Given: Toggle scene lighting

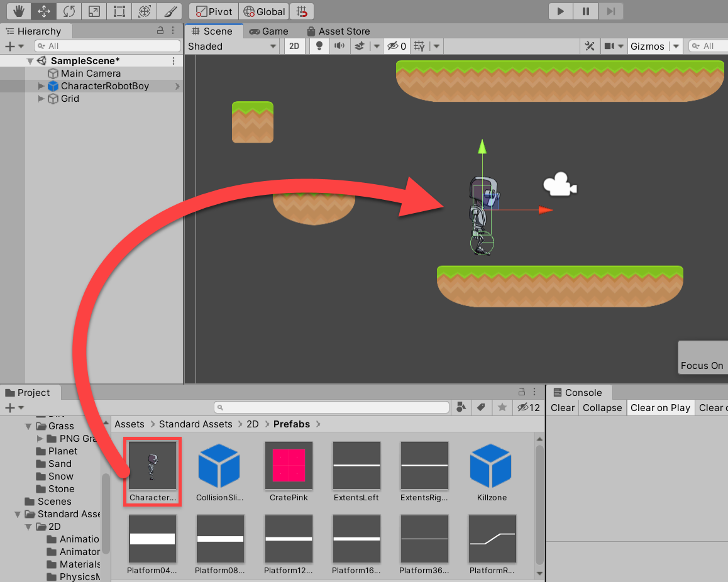Looking at the screenshot, I should click(319, 46).
